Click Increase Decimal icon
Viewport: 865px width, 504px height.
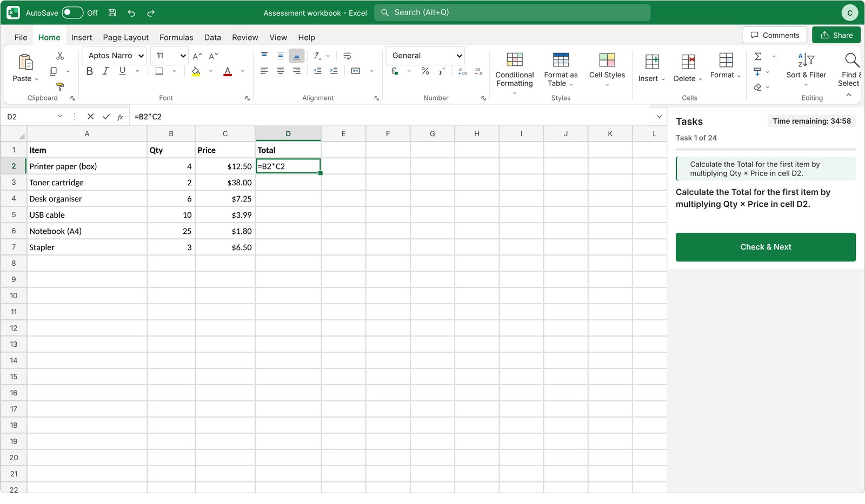(x=462, y=71)
